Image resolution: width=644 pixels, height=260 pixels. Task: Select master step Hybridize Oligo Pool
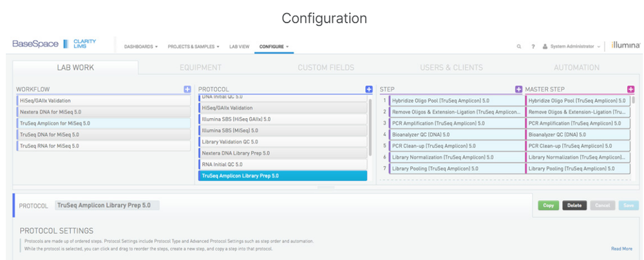578,101
